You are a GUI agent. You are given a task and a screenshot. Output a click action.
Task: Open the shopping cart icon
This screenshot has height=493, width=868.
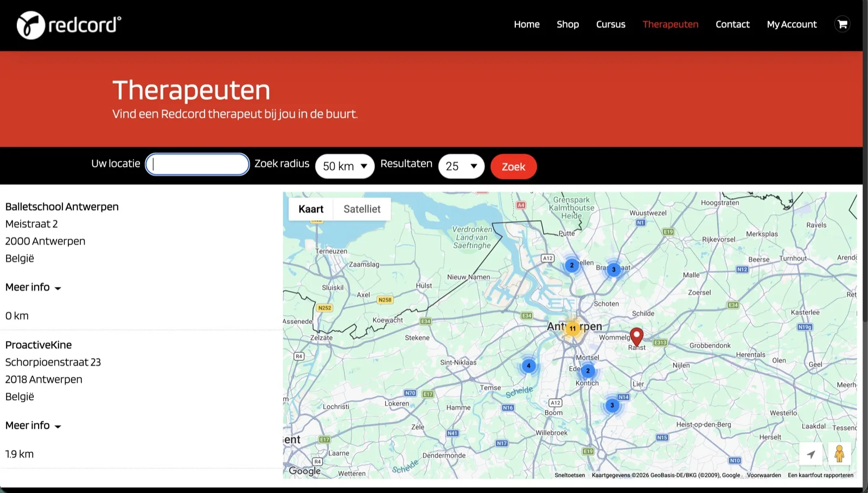coord(842,24)
